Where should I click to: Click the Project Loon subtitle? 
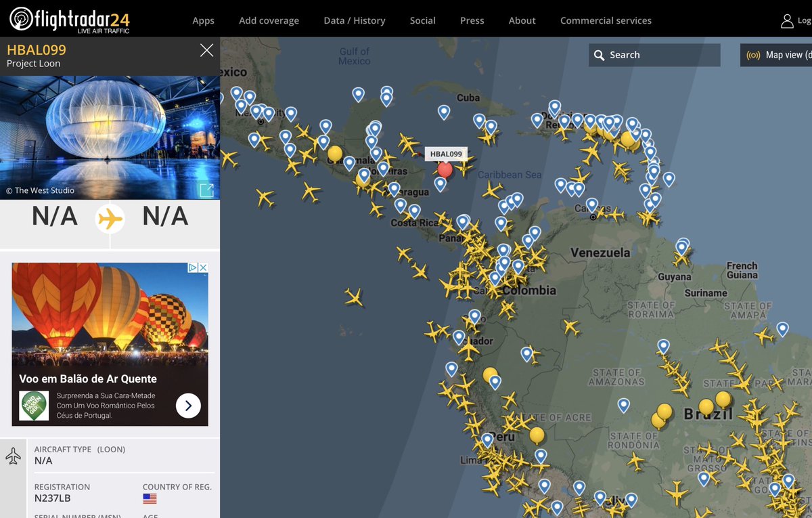click(34, 64)
